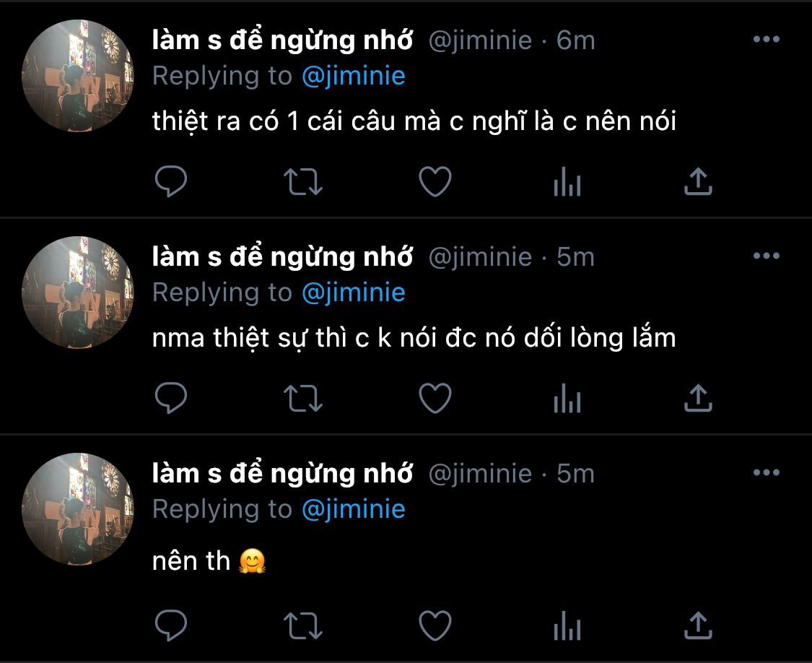This screenshot has height=663, width=812.
Task: Like the 'nma thiệt sự thì' tweet
Action: click(435, 398)
